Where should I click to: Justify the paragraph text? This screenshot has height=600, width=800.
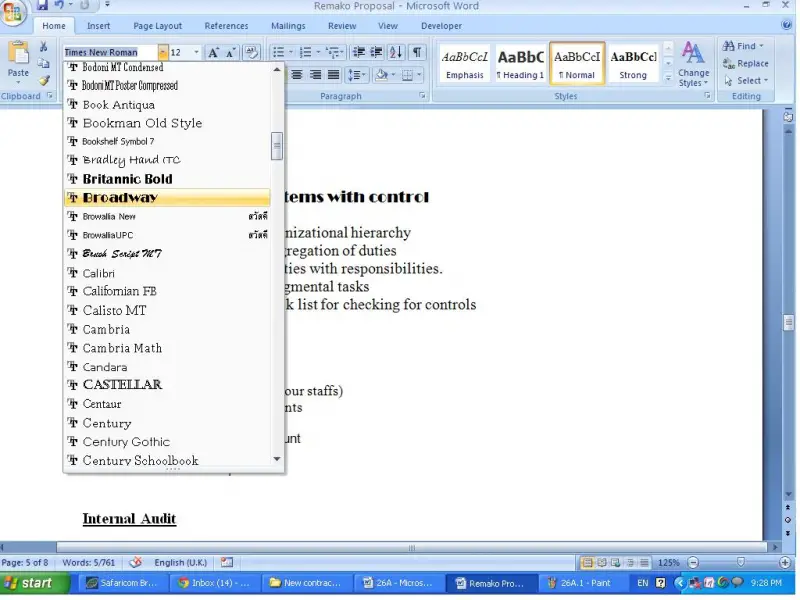click(334, 76)
